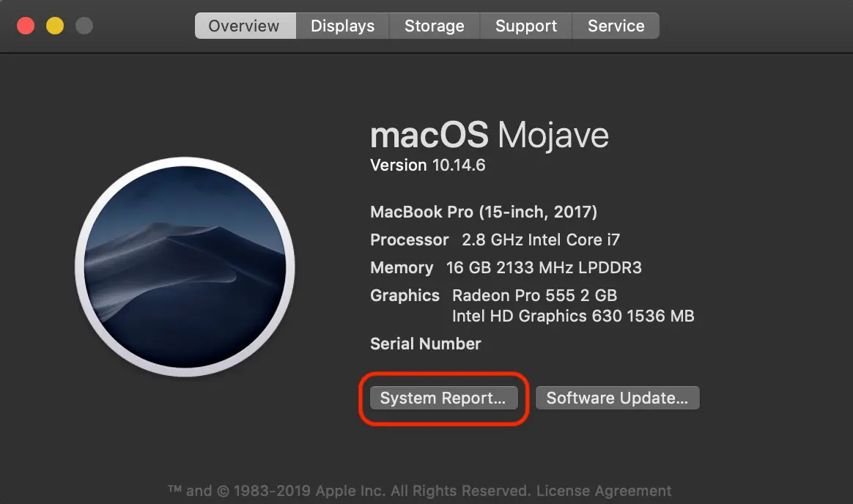The height and width of the screenshot is (504, 853).
Task: Click the grayed-out zoom window button
Action: (x=84, y=26)
